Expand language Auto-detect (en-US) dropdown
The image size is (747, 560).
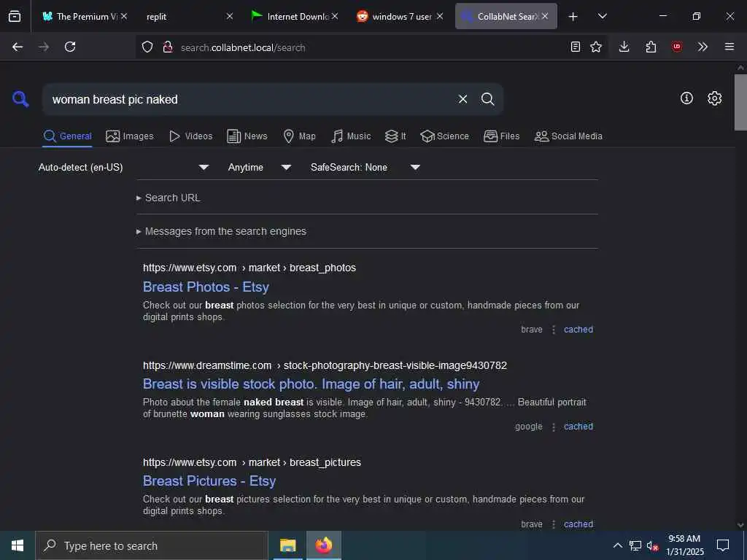tap(123, 167)
